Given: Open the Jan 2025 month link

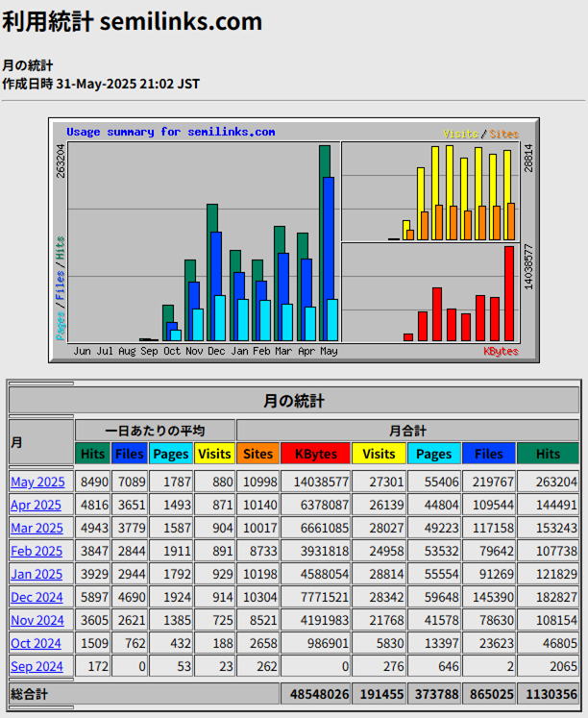Looking at the screenshot, I should tap(36, 574).
